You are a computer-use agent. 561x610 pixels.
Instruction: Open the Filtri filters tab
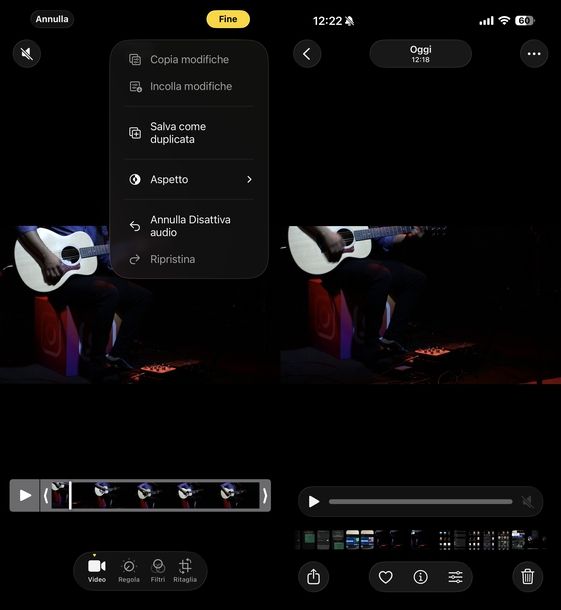click(158, 571)
